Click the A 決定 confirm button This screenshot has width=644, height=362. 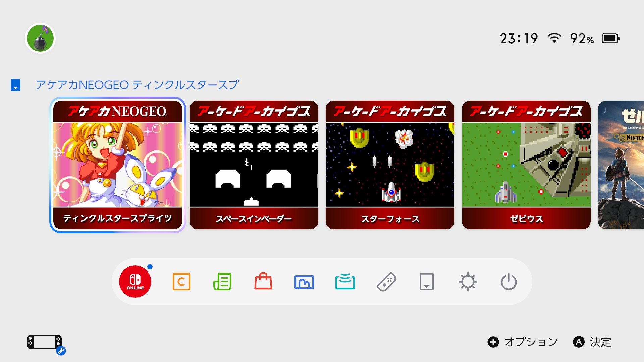[592, 342]
